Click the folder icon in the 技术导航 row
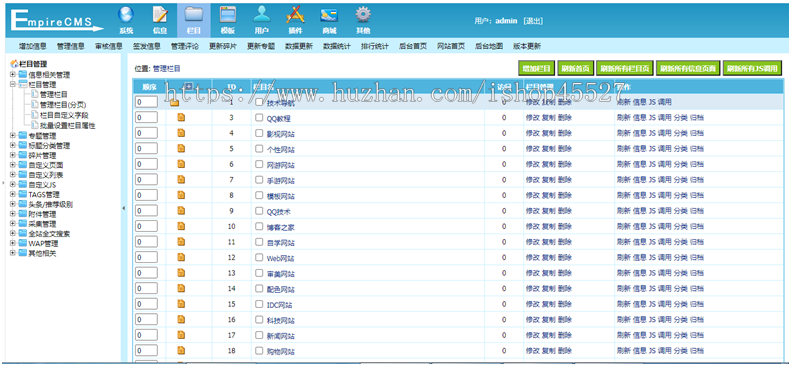This screenshot has width=791, height=366. pos(174,102)
